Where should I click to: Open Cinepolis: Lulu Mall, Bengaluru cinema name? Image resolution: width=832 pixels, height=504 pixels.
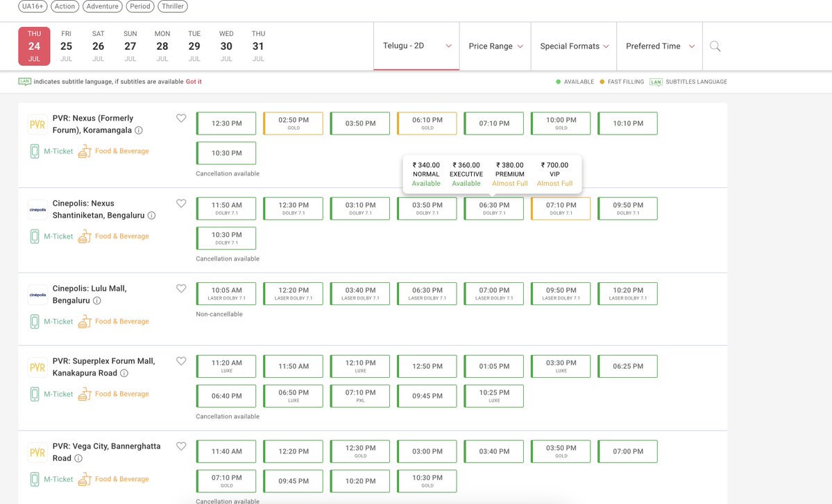tap(89, 294)
